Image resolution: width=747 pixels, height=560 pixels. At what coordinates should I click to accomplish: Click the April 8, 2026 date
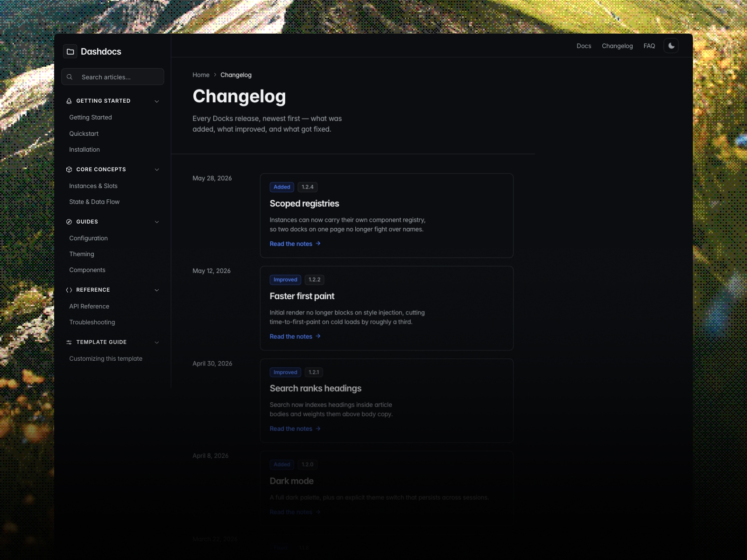click(211, 455)
